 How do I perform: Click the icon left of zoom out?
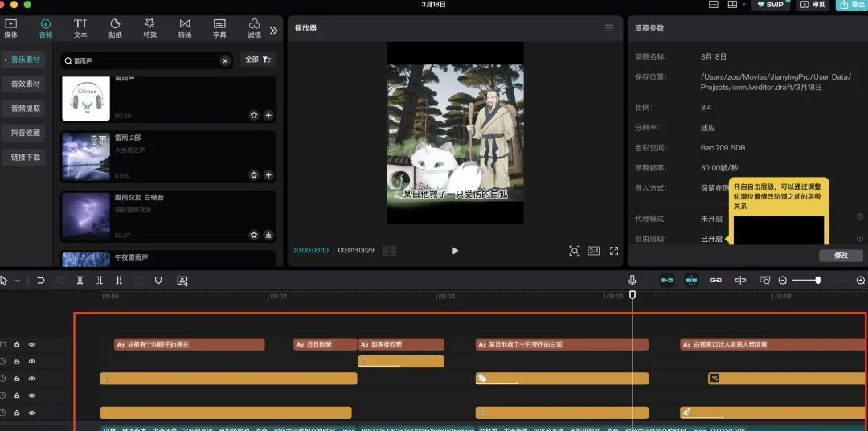764,281
